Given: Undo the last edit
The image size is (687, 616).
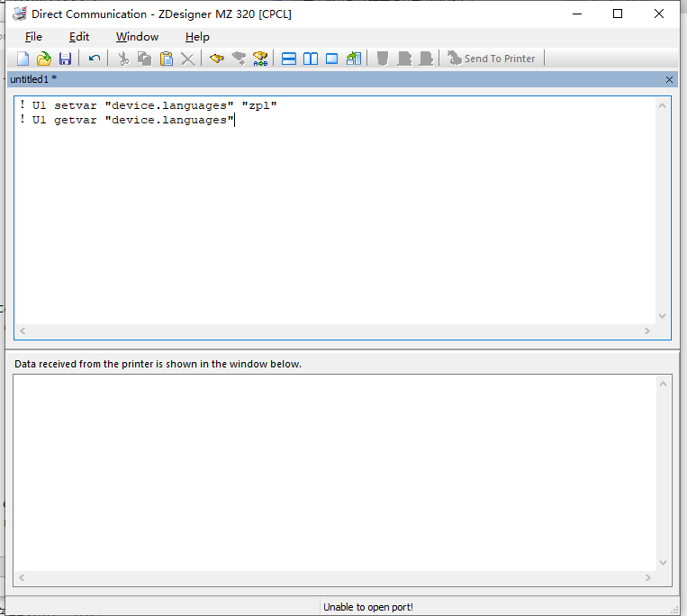Looking at the screenshot, I should [x=95, y=59].
